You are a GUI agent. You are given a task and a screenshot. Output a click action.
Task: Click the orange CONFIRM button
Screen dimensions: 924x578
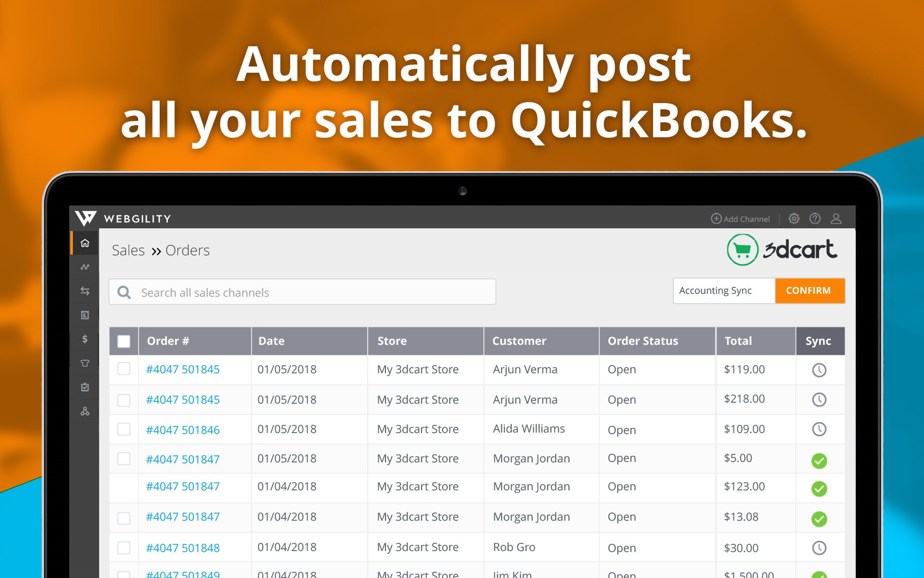[x=809, y=290]
